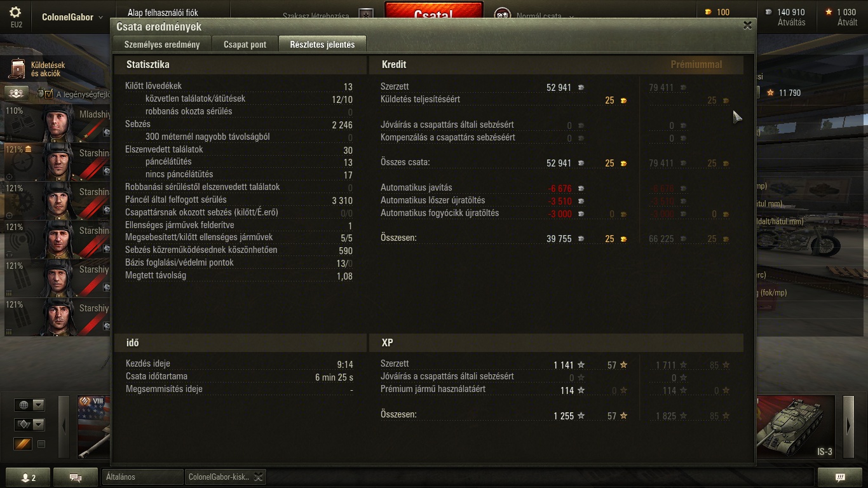Switch to the Csapat pont tab

(x=245, y=44)
